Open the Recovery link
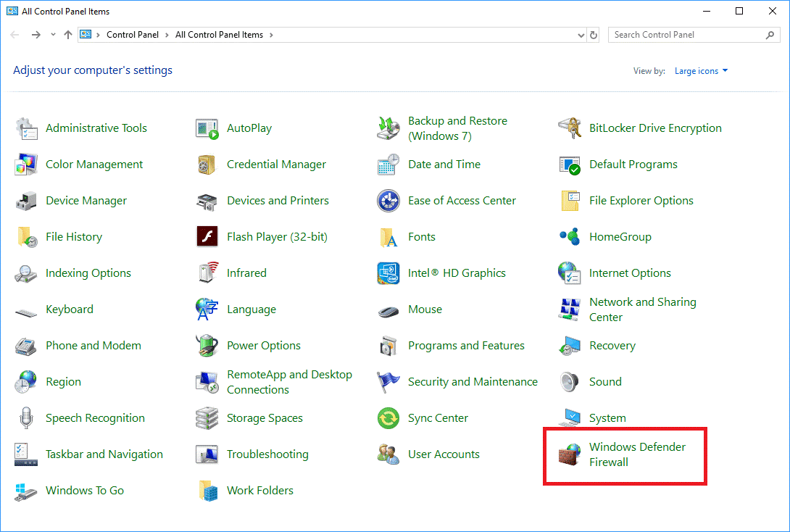The image size is (790, 532). [612, 346]
